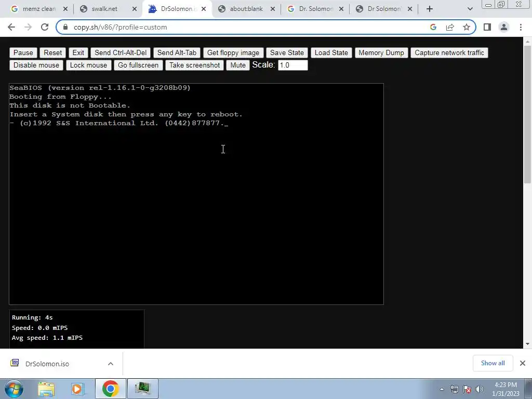Close the downloads bar

pos(523,363)
